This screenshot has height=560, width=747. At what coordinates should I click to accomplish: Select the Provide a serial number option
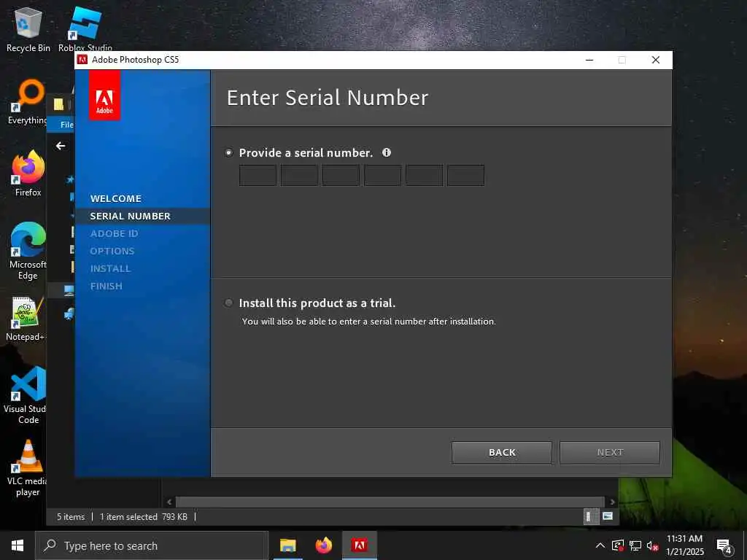click(228, 153)
